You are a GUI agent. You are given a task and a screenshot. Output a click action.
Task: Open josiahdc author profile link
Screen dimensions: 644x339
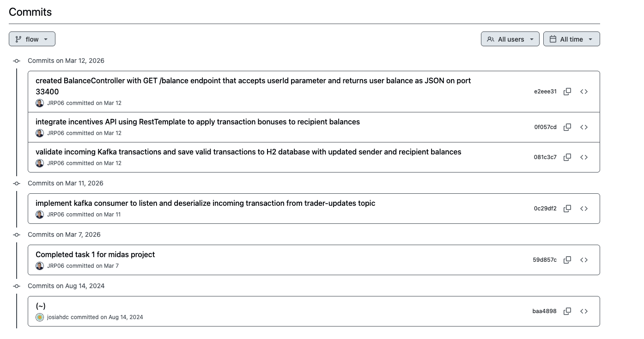[58, 317]
